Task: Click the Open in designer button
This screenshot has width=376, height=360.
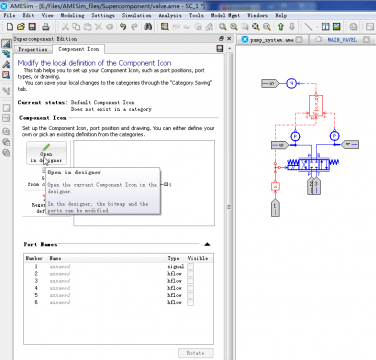Action: click(x=46, y=153)
